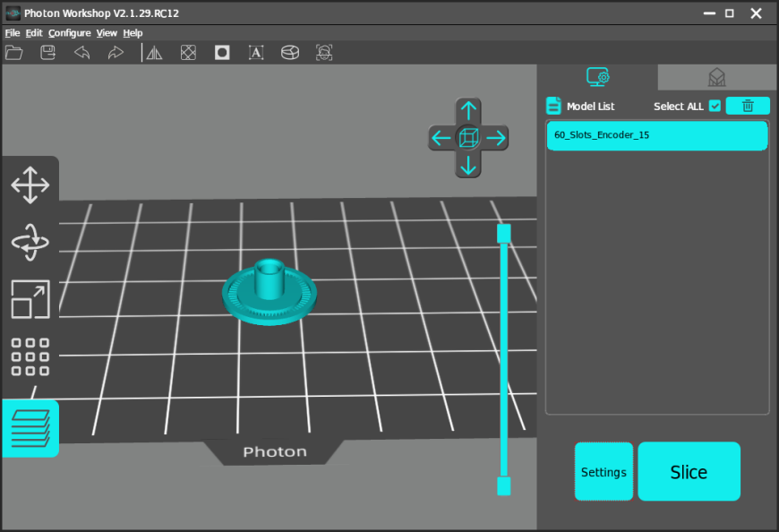Viewport: 779px width, 532px height.
Task: Rotate view right with navigation arrow
Action: coord(496,138)
